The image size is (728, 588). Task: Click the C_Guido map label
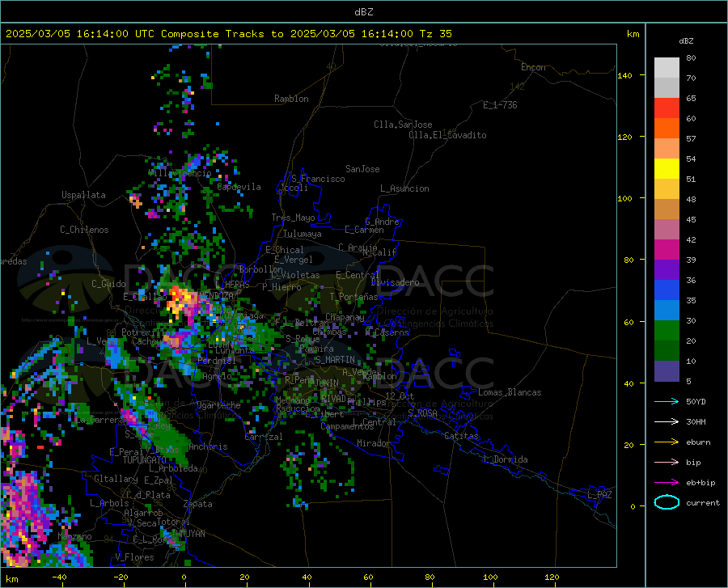click(108, 284)
